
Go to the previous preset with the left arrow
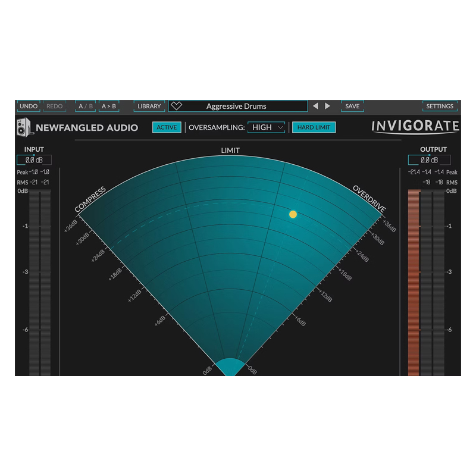click(x=316, y=106)
